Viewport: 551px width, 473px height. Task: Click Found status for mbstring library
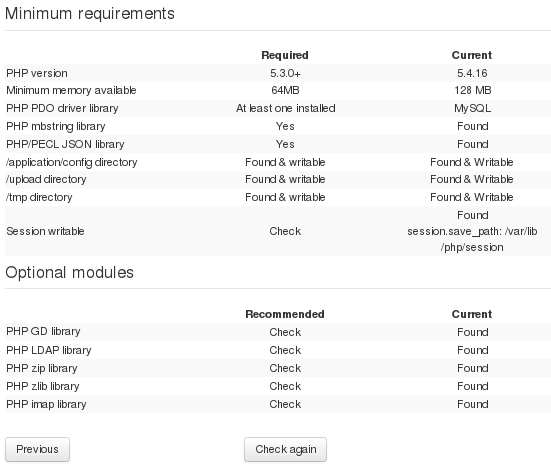point(473,126)
